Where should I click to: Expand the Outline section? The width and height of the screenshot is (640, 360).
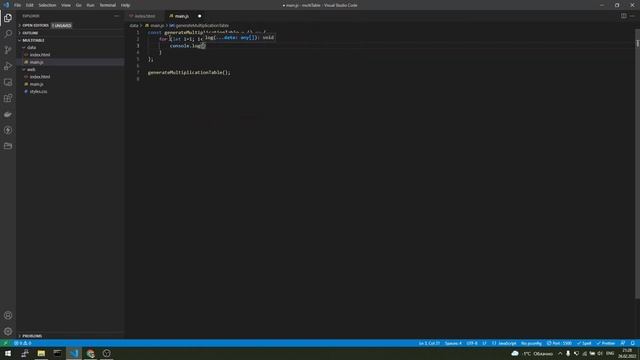(70, 33)
